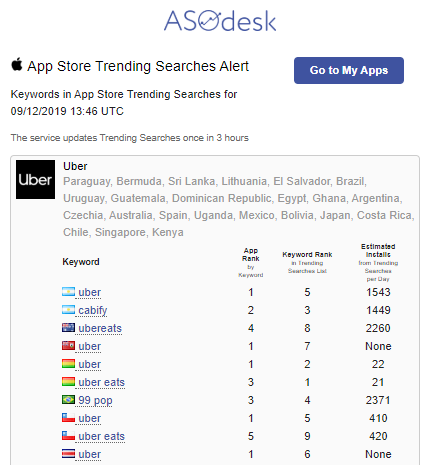Click the Argentina flag next to 'uber' keyword
The height and width of the screenshot is (465, 431).
pos(68,292)
